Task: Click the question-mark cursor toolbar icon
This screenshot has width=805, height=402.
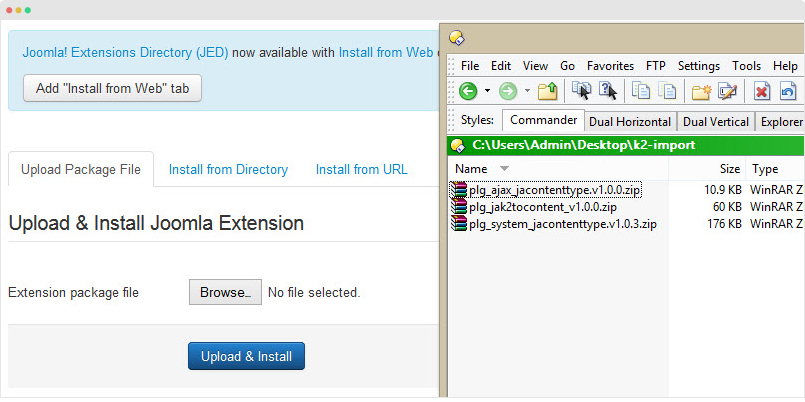Action: (x=608, y=90)
